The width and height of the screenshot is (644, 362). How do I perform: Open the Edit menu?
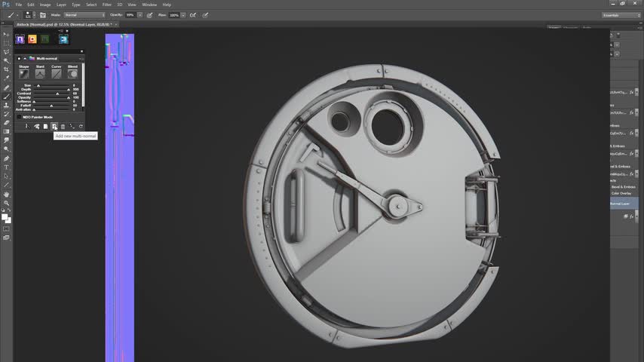pyautogui.click(x=31, y=5)
